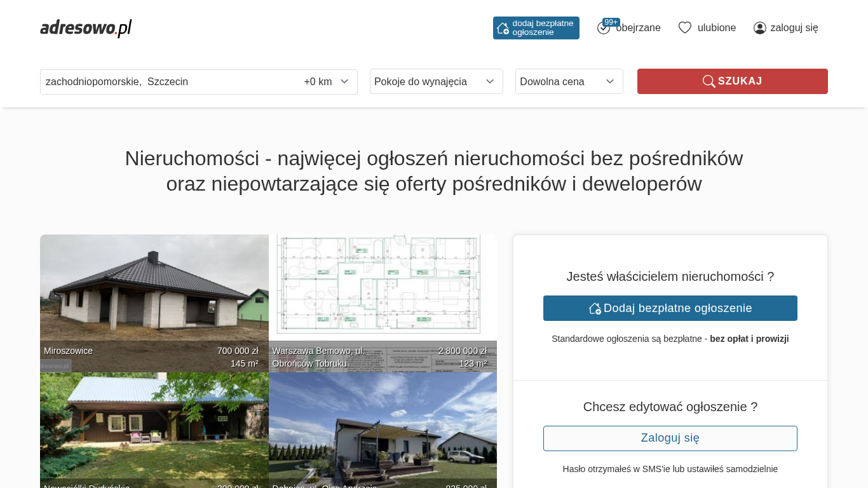Open the Dowolna cena price dropdown
This screenshot has width=868, height=488.
[569, 82]
